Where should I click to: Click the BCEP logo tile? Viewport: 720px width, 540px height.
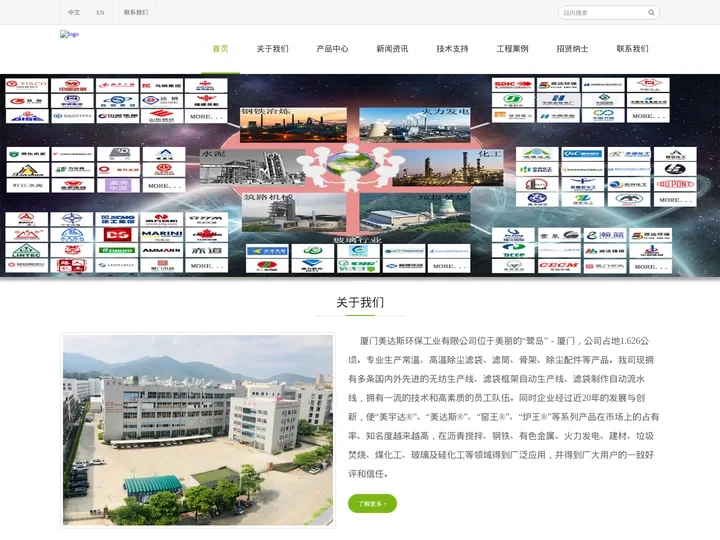pyautogui.click(x=513, y=250)
